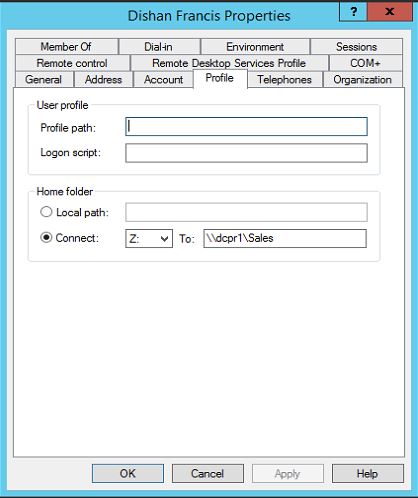This screenshot has height=498, width=418.
Task: Click the OK button
Action: 128,473
